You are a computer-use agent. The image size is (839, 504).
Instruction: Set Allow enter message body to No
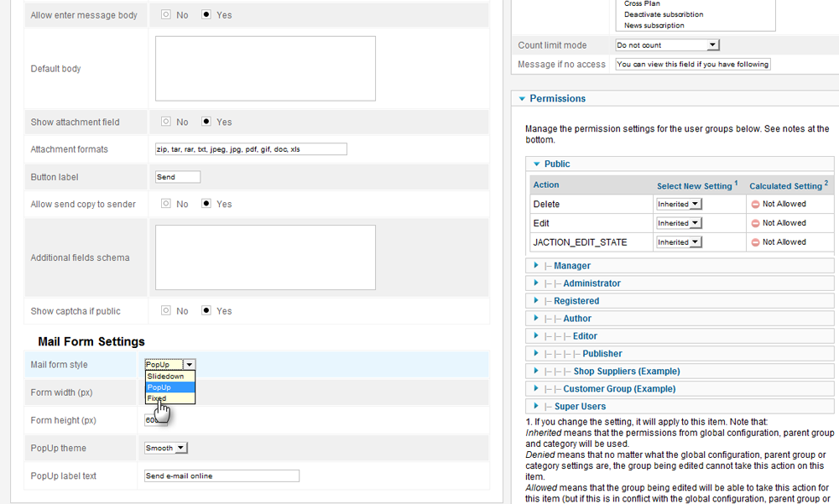point(166,15)
